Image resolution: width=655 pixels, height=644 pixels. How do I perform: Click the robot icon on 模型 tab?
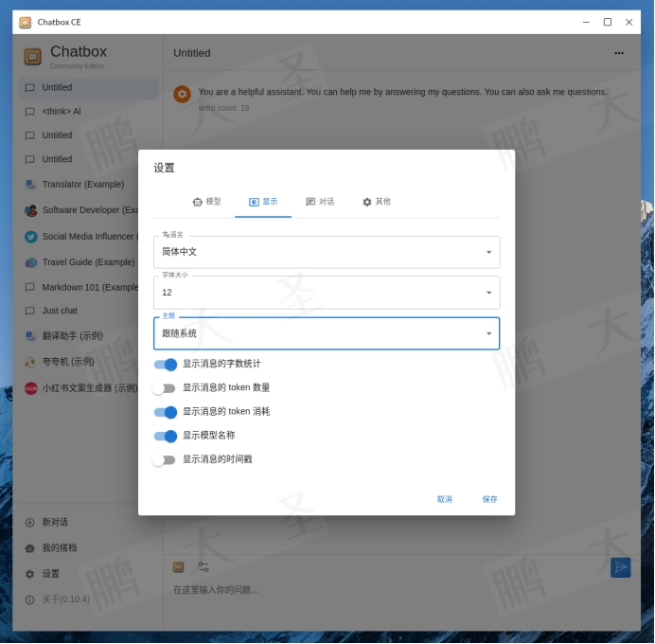point(197,203)
